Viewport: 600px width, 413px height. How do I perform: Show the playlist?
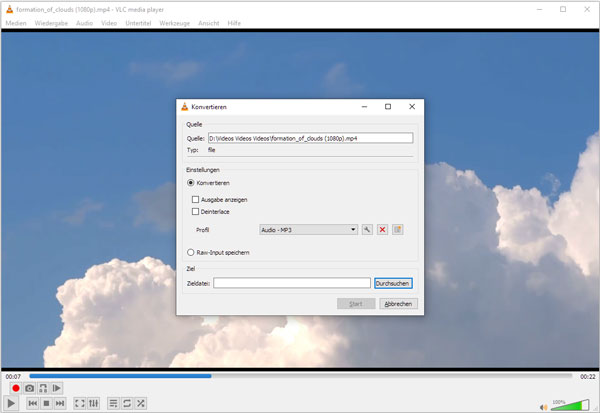tap(113, 403)
